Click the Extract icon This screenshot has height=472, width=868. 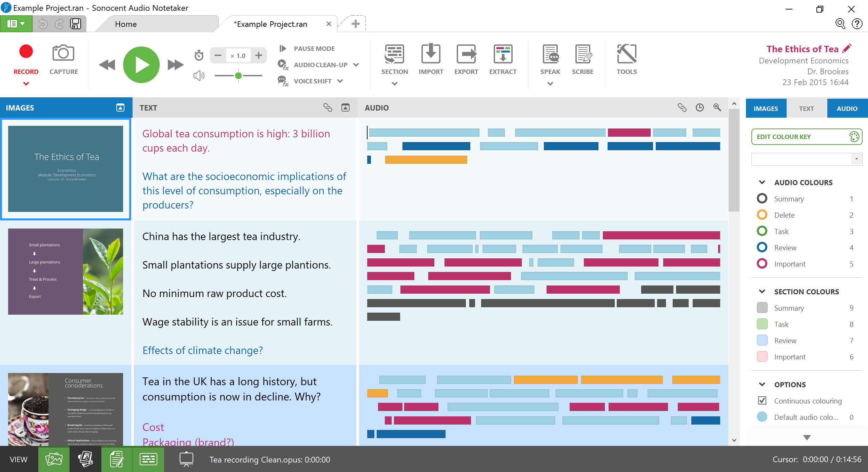pos(502,54)
